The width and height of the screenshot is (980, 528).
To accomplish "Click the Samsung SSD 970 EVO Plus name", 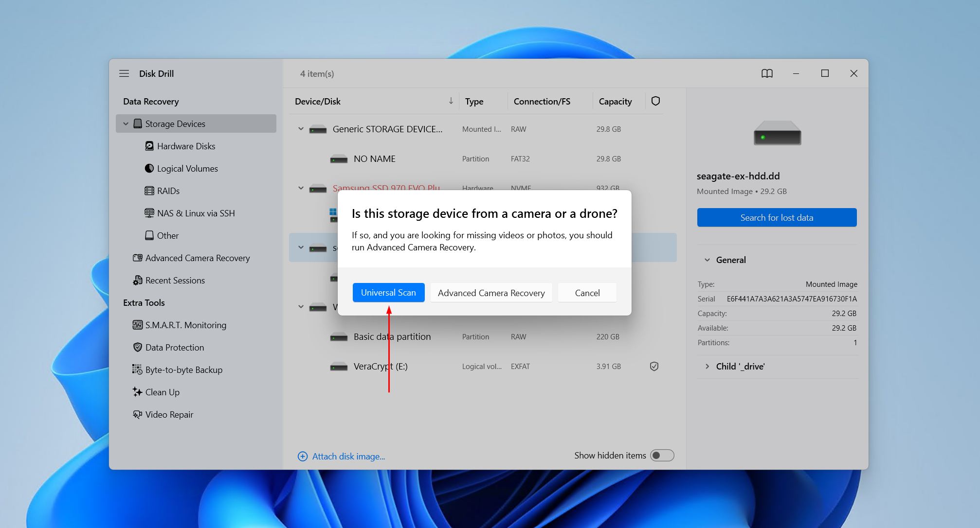I will tap(386, 188).
